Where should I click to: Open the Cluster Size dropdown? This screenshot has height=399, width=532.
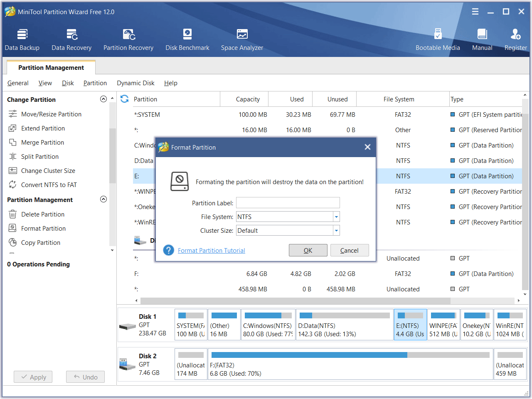336,230
